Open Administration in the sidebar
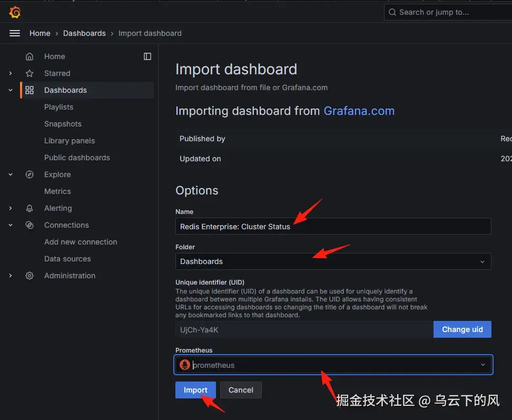Viewport: 512px width, 420px height. 70,276
